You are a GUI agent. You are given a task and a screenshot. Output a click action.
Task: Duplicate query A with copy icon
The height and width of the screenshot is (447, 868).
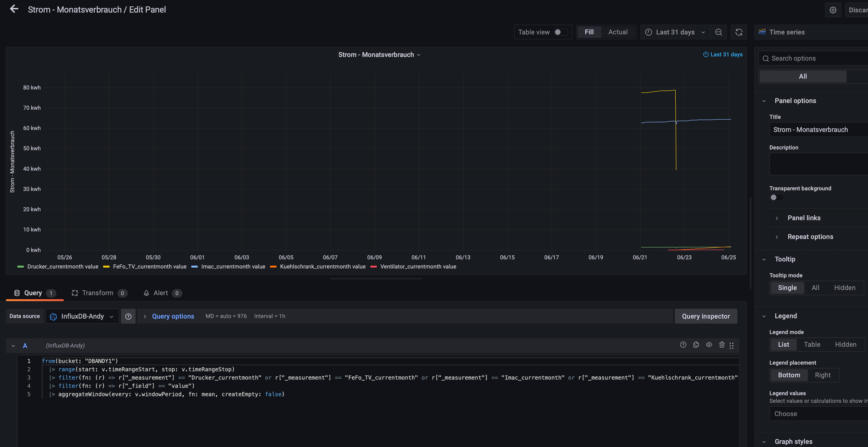[x=696, y=345]
